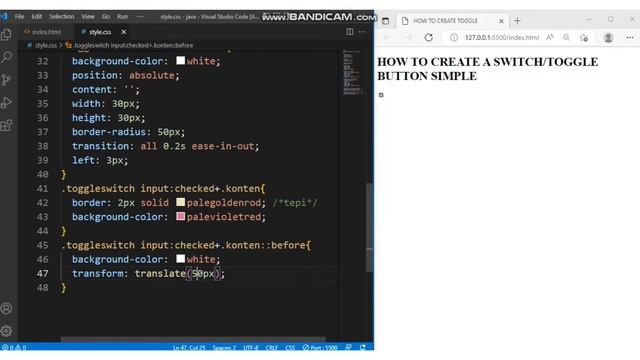640x360 pixels.
Task: Go forward in the browser
Action: tap(407, 38)
